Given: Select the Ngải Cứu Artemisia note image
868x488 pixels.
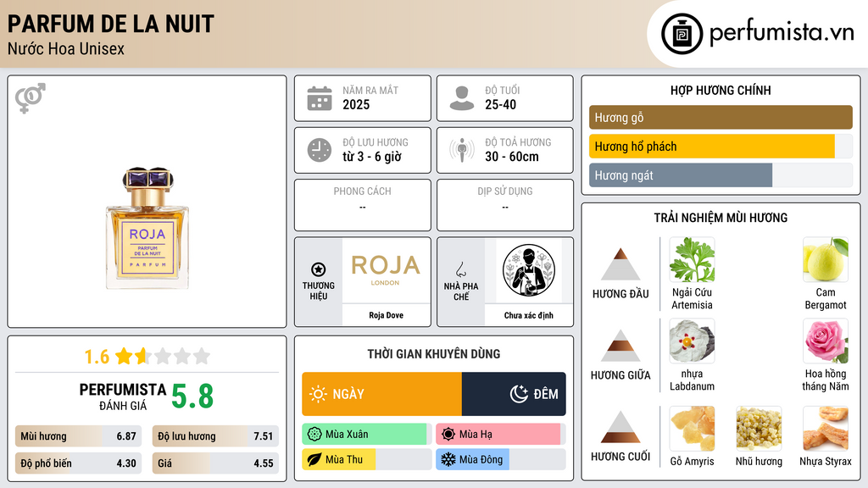Looking at the screenshot, I should 692,260.
